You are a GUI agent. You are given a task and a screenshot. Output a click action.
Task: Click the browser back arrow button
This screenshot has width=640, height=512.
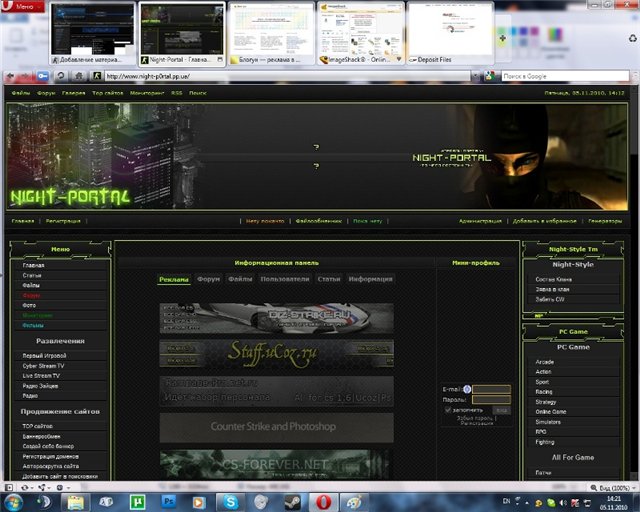coord(13,76)
